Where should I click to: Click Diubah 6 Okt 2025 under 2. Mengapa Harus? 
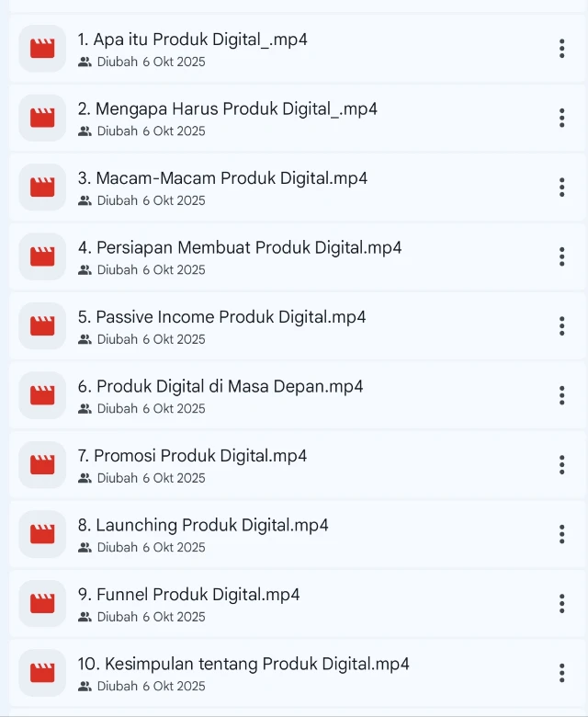pos(152,131)
